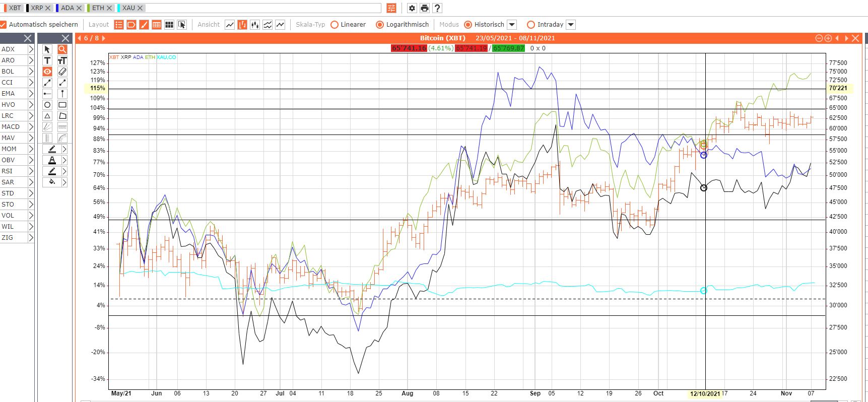Click the BOL indicator entry
This screenshot has height=402, width=868.
8,72
